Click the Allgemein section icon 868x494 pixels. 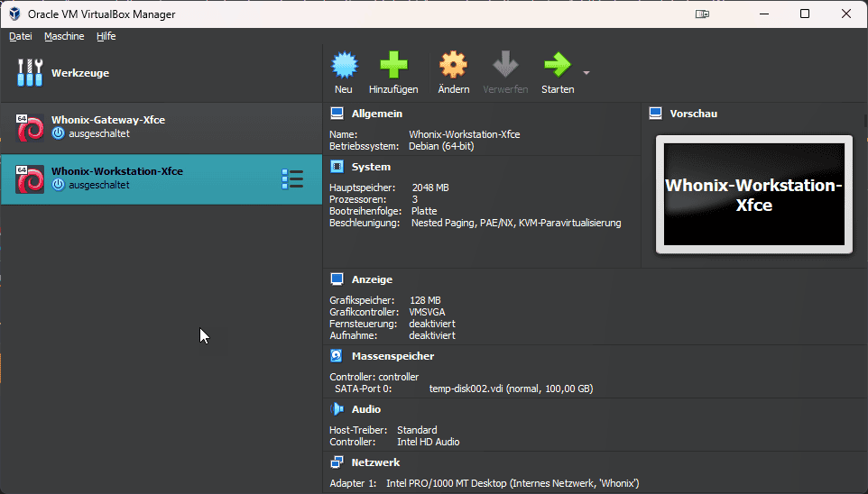[337, 114]
